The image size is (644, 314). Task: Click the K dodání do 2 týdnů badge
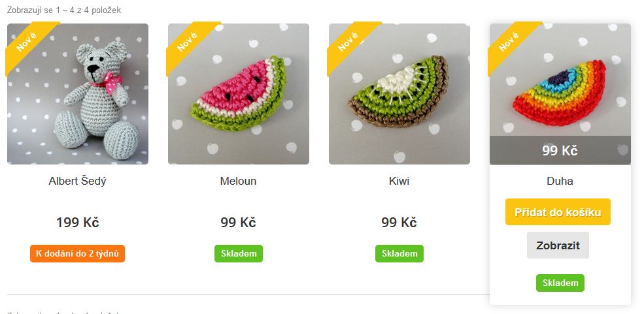pyautogui.click(x=77, y=254)
